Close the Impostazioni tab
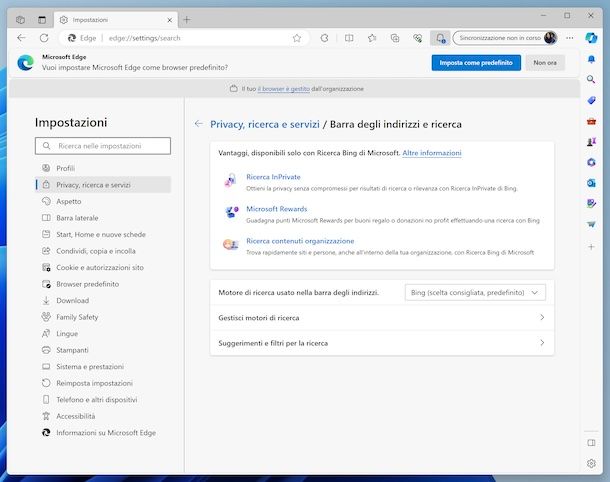 pyautogui.click(x=170, y=20)
